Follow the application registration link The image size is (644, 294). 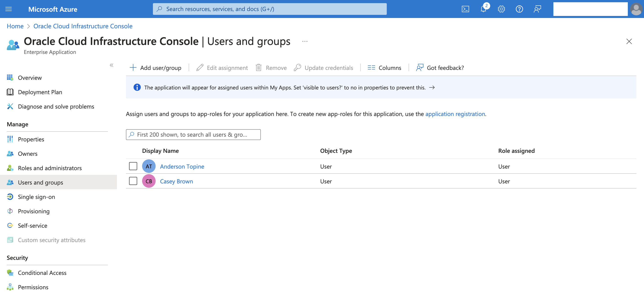pyautogui.click(x=455, y=114)
